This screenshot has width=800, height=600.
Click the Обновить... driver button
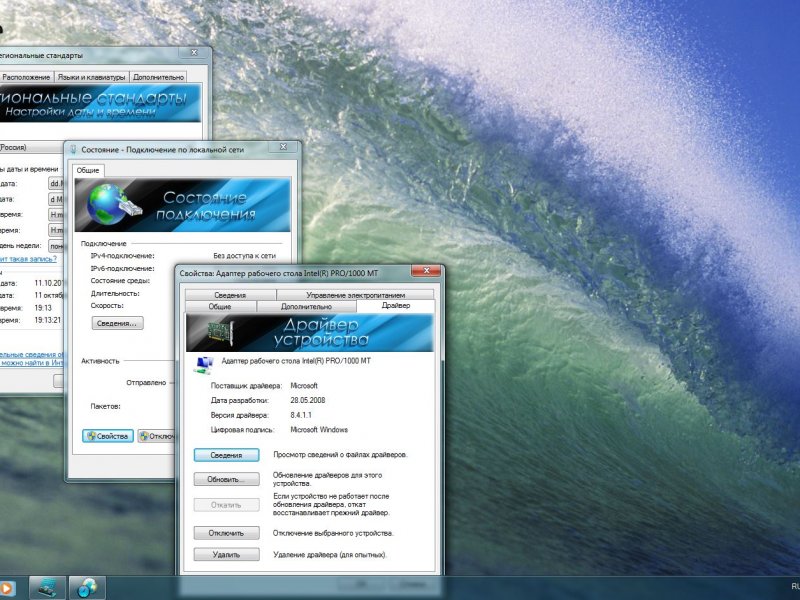[227, 480]
